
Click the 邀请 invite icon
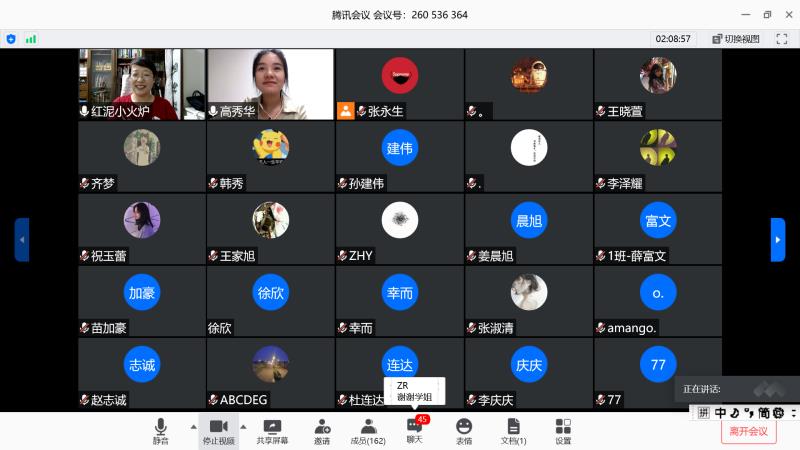(x=322, y=431)
